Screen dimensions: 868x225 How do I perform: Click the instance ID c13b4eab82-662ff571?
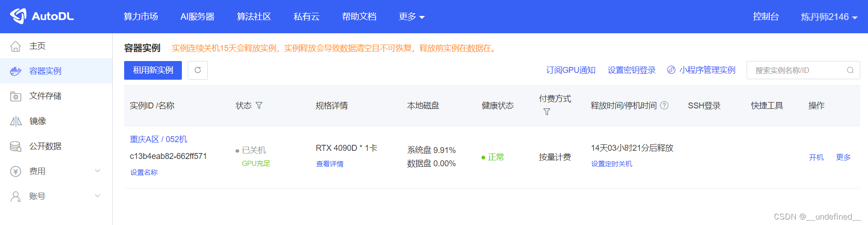click(168, 156)
